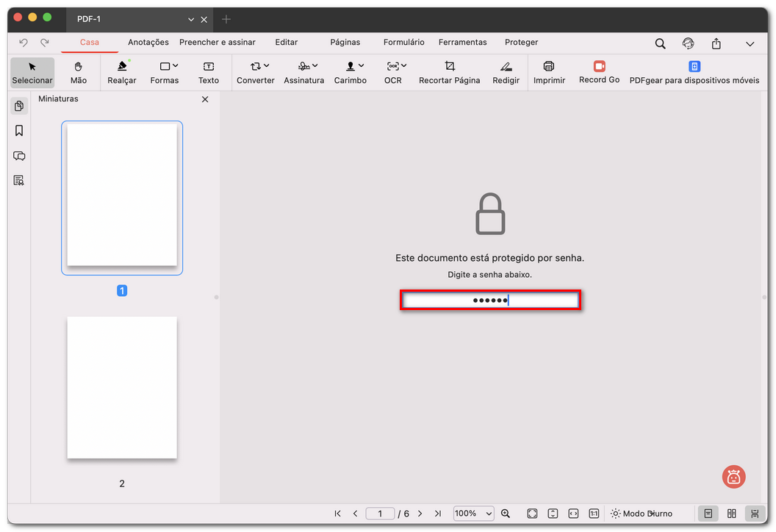
Task: Activate the Realçar highlight tool
Action: pos(121,72)
